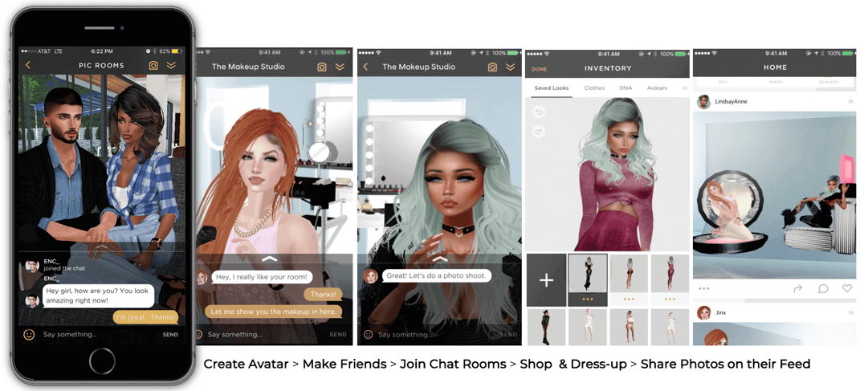Switch to the Clothes tab
This screenshot has height=391, width=868.
[x=594, y=88]
